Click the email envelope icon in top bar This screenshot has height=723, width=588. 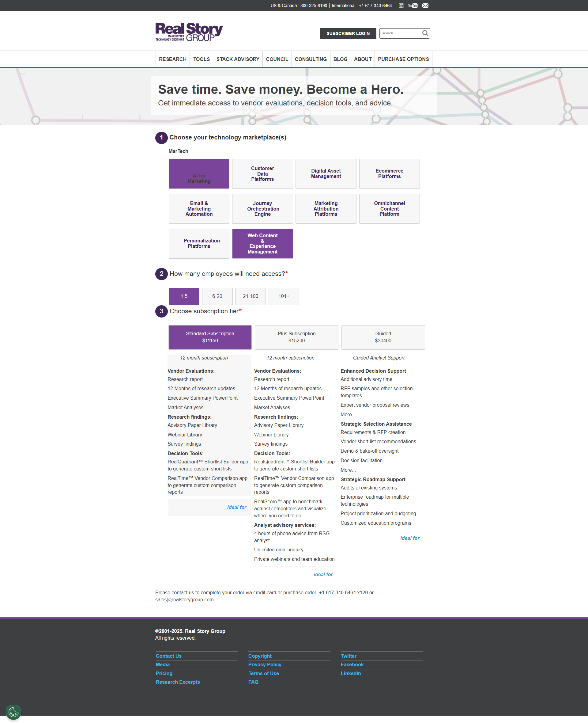425,6
